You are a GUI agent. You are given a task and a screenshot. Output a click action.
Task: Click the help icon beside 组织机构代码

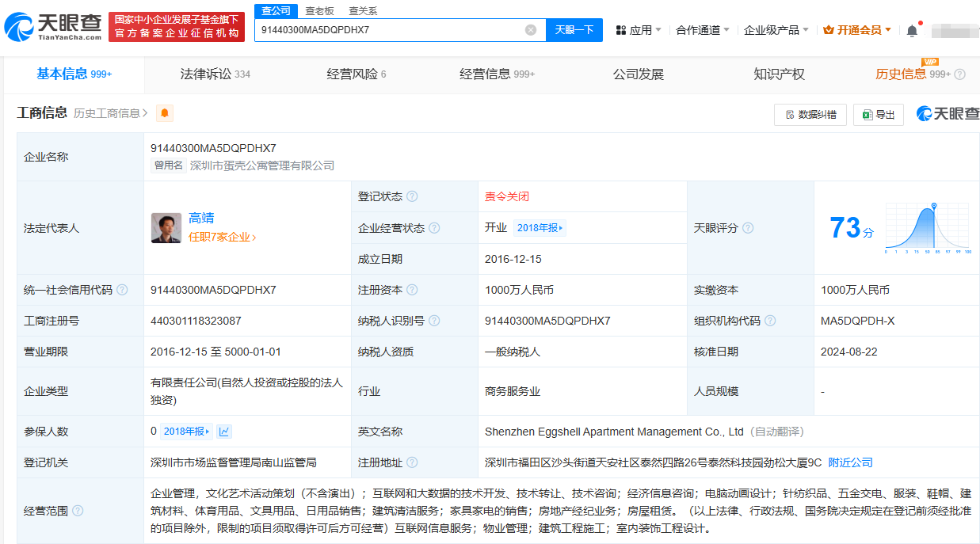770,321
